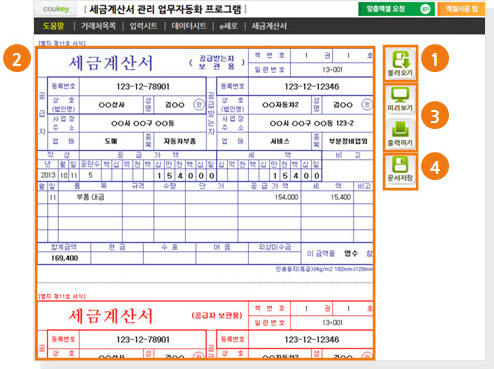Click the year cell 2013

(48, 175)
